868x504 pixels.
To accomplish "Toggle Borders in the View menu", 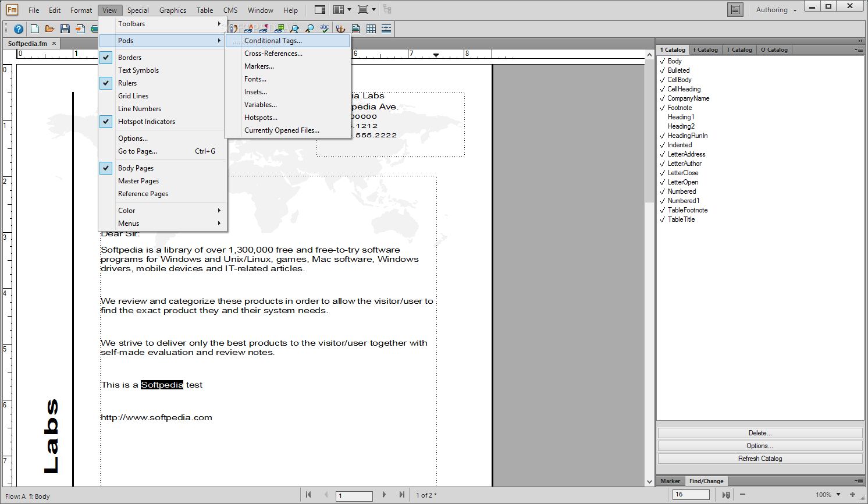I will tap(162, 58).
